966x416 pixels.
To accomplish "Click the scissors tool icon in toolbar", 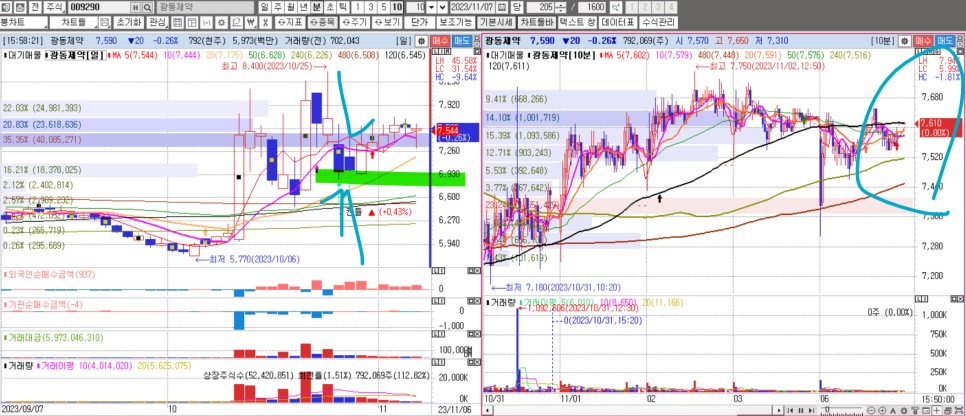I will click(x=265, y=22).
